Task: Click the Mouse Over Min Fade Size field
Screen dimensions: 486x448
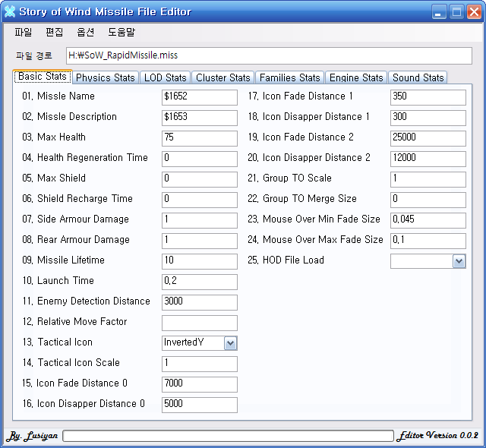Action: point(428,220)
